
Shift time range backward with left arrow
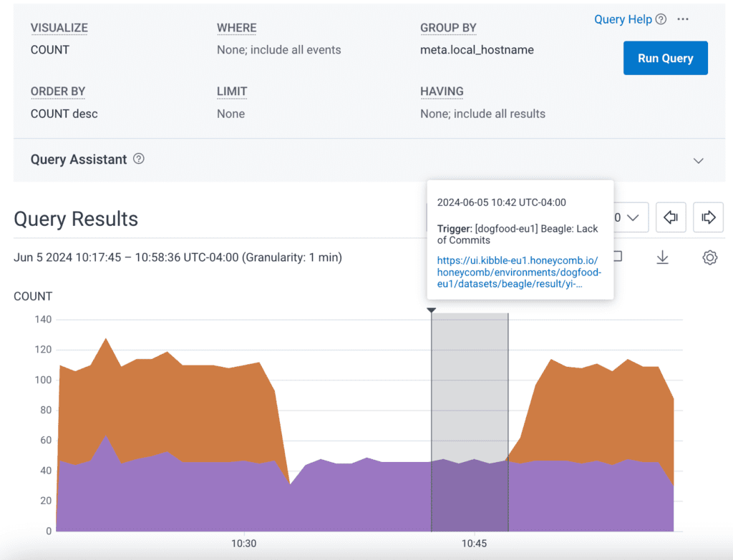(671, 217)
